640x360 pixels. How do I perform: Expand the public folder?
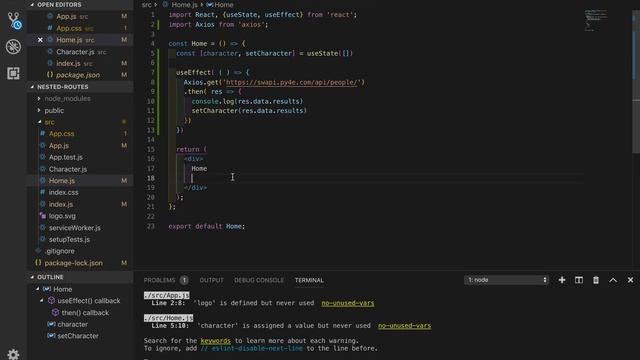[39, 111]
